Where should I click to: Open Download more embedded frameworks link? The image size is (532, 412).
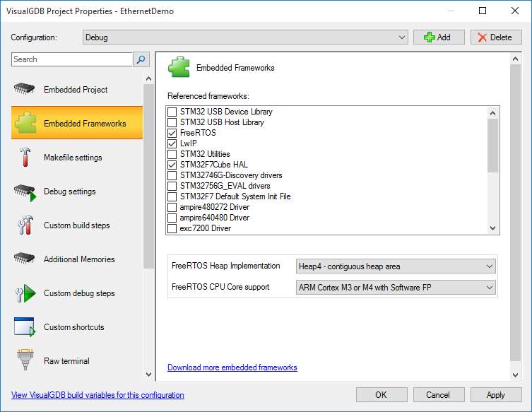232,367
